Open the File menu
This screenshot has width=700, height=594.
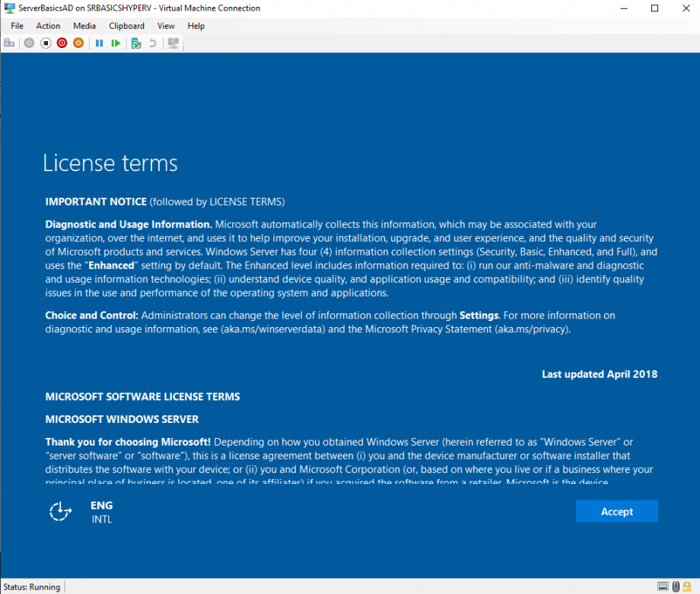(x=17, y=26)
